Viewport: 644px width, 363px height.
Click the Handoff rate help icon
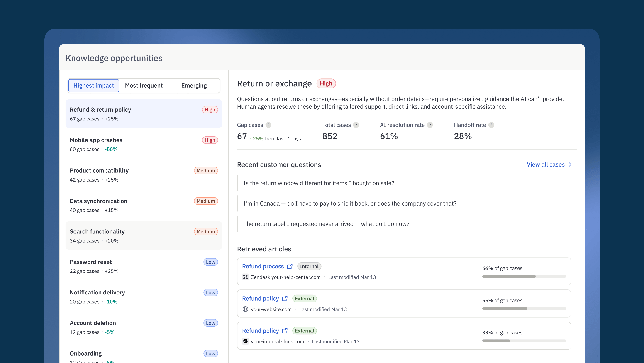[491, 125]
